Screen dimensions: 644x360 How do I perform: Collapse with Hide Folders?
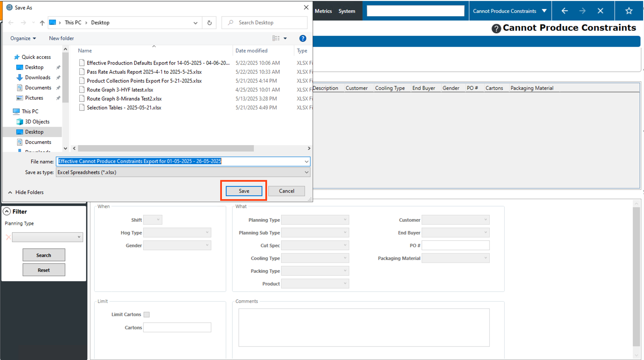(x=26, y=192)
